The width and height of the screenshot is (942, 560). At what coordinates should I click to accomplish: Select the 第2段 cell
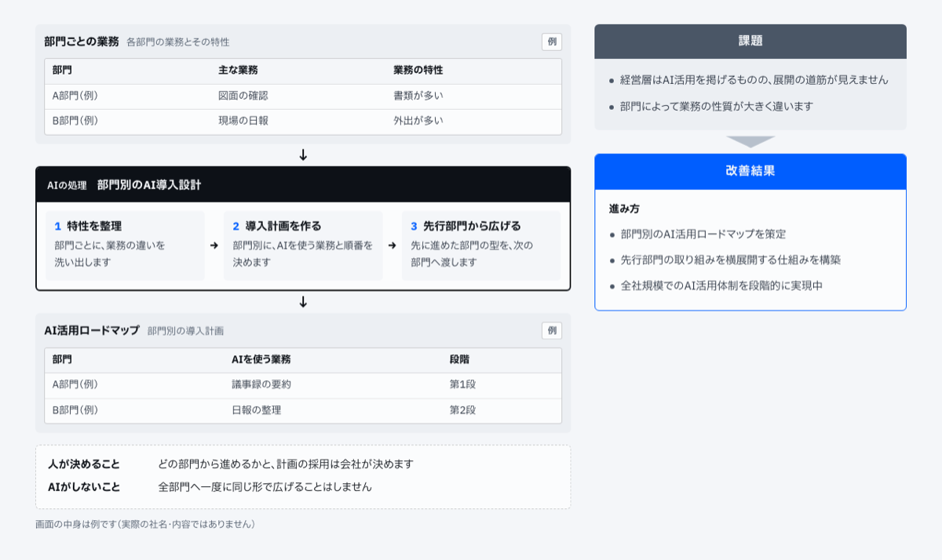coord(462,409)
